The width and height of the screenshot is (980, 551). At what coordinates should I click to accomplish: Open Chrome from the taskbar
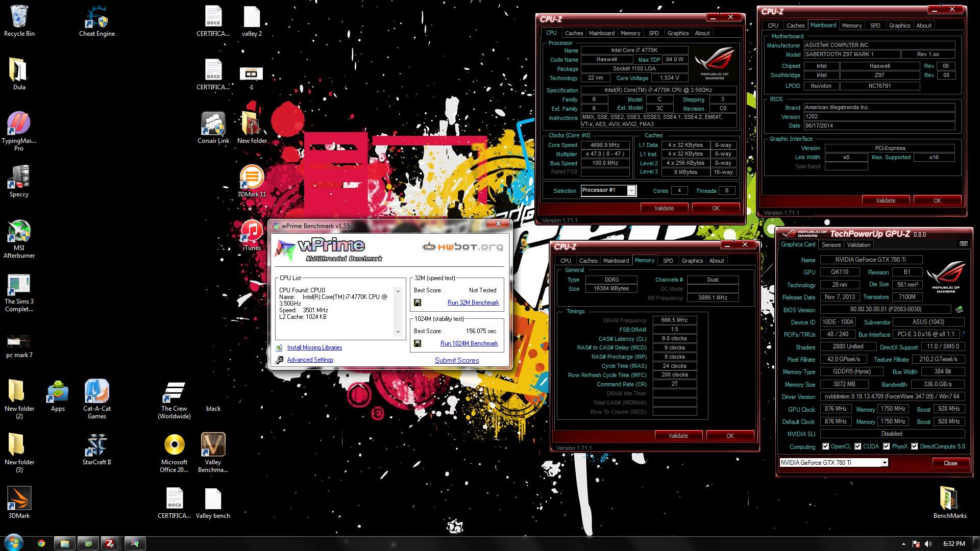(x=41, y=543)
